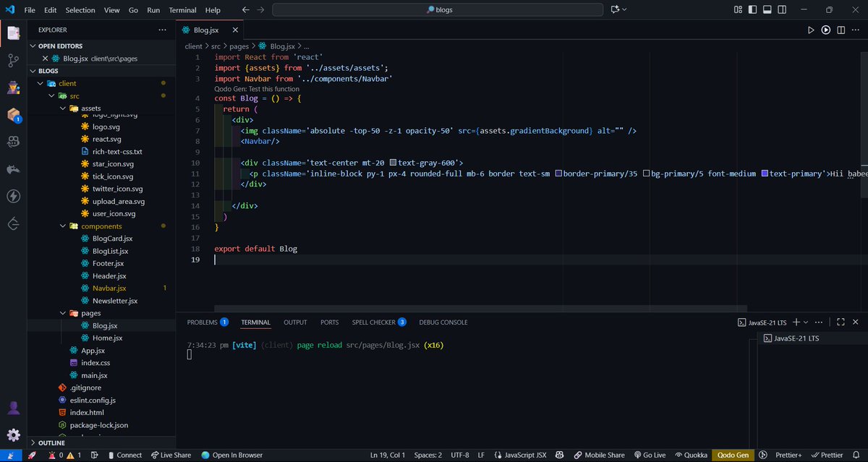Click Qodo Gen: Test this function link
This screenshot has width=868, height=462.
[258, 88]
